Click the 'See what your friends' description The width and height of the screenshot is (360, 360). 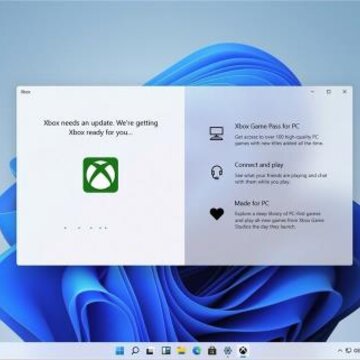click(281, 179)
